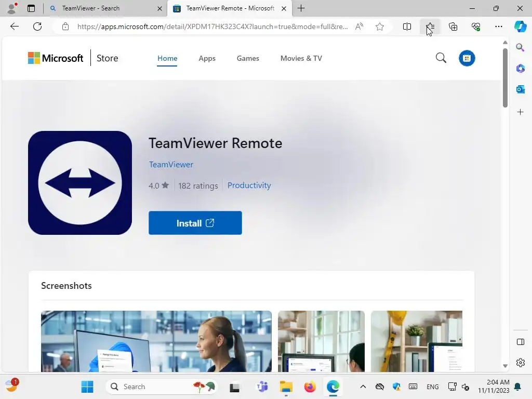Open File Explorer from taskbar
The height and width of the screenshot is (399, 532).
286,387
